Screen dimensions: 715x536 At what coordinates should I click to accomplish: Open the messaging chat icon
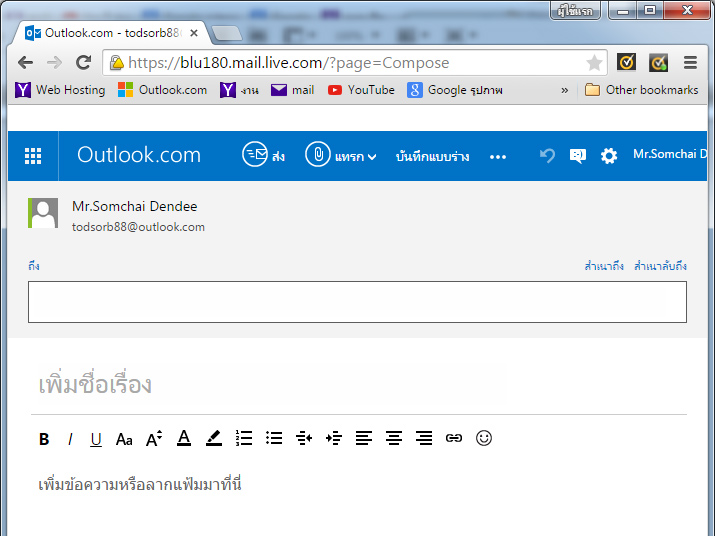click(577, 156)
